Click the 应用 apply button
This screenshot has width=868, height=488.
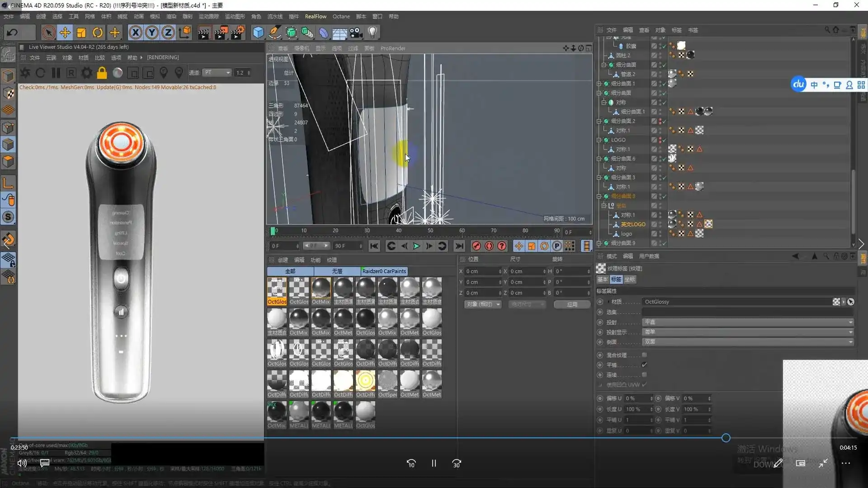[x=572, y=305]
